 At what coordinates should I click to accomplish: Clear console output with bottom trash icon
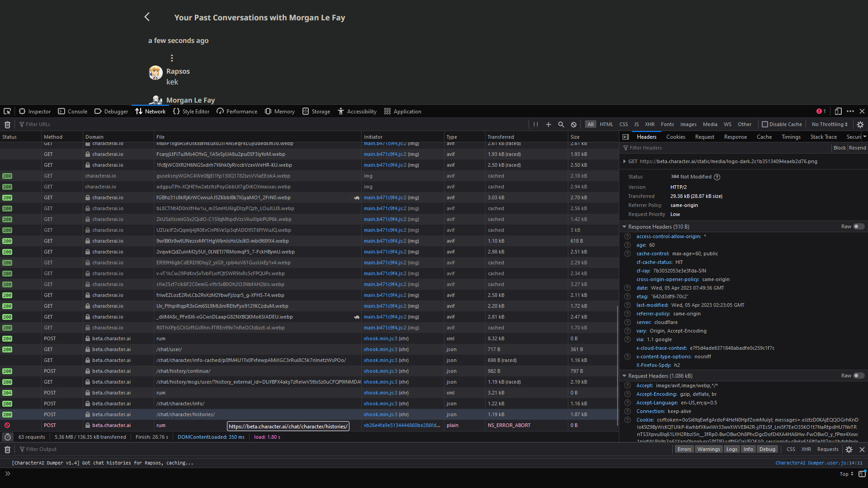pyautogui.click(x=7, y=449)
